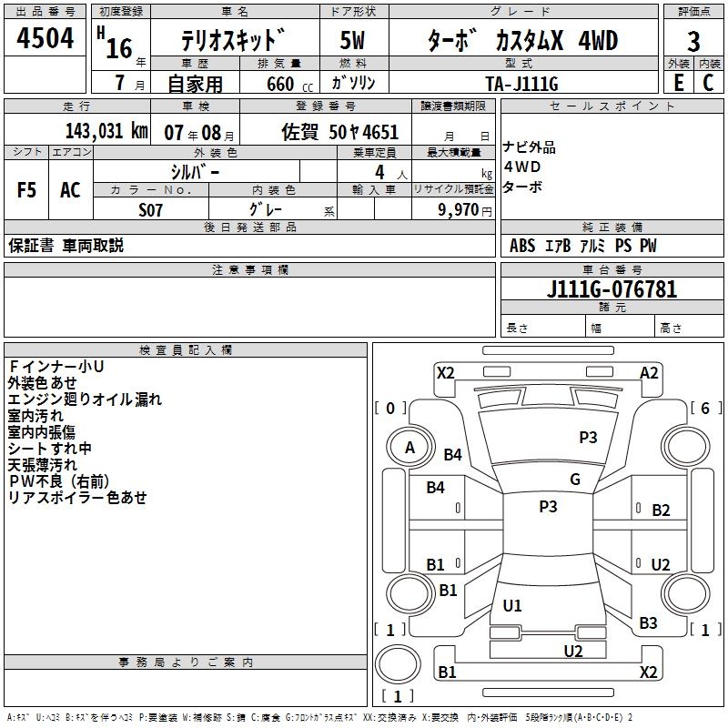728x728 pixels.
Task: Click the recycle deposit 9,970円
Action: coord(465,210)
